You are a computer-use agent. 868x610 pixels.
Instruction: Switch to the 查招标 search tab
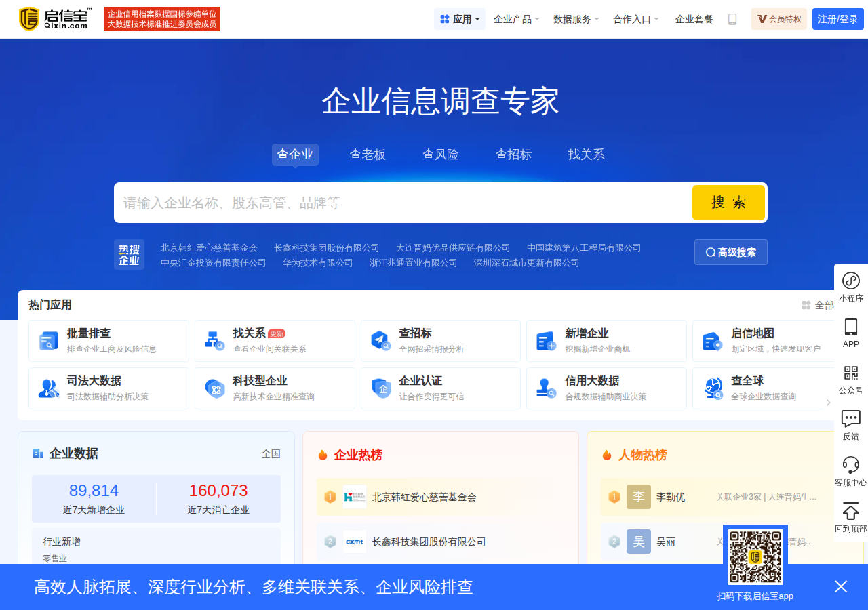(x=513, y=155)
